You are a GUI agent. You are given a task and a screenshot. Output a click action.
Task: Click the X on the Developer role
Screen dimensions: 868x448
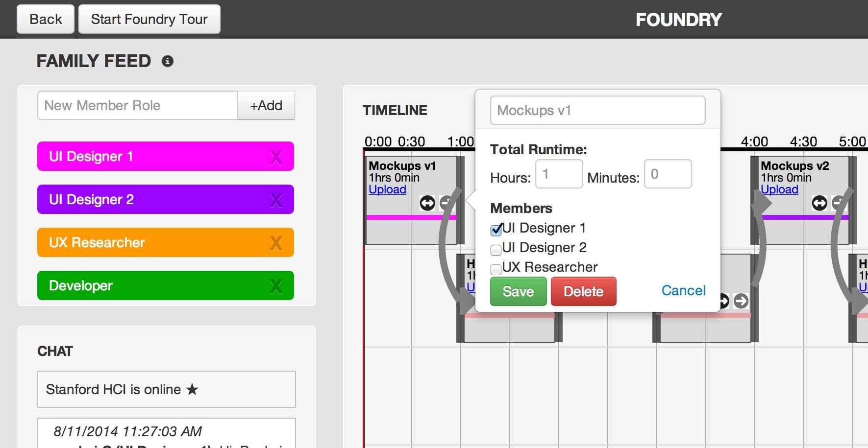pos(276,286)
